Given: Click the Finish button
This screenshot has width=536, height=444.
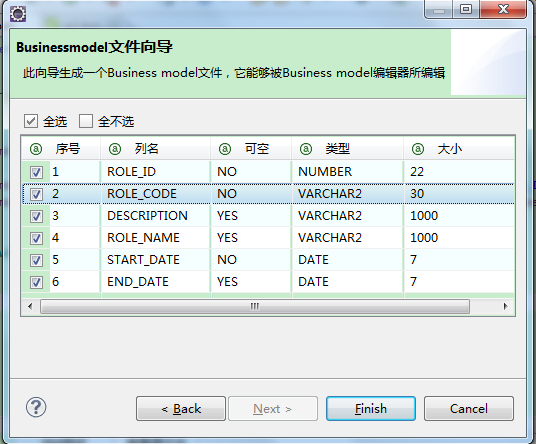Looking at the screenshot, I should 371,408.
